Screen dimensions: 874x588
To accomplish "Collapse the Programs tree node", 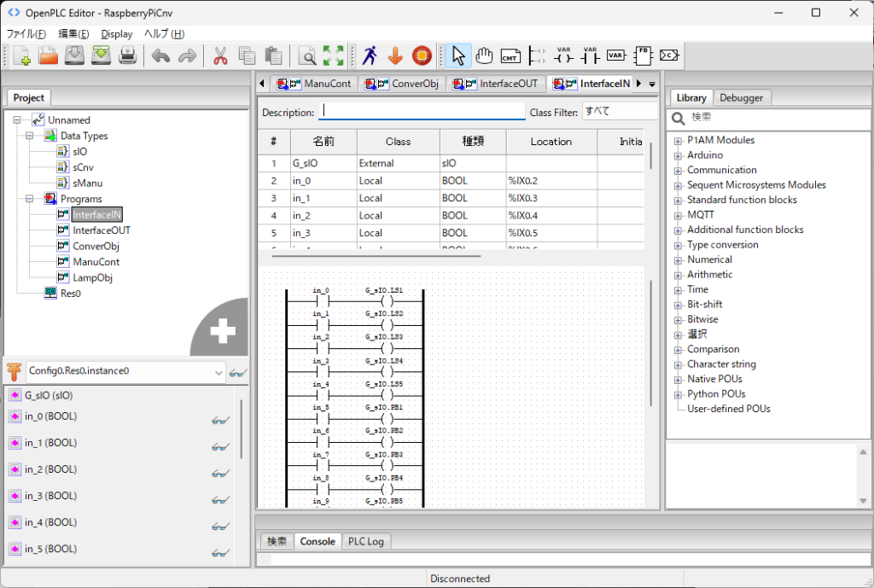I will (x=30, y=198).
